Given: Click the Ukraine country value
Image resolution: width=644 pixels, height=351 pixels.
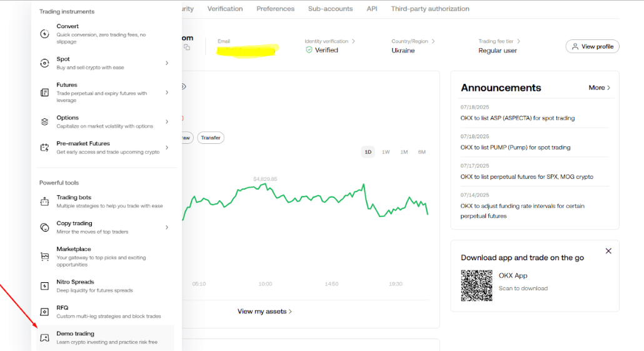Looking at the screenshot, I should coord(403,51).
